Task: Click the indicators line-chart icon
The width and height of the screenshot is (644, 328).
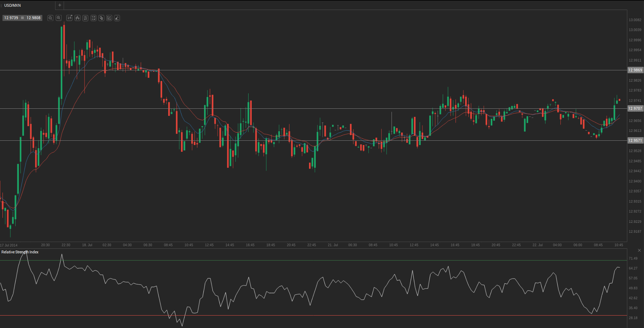Action: click(x=94, y=18)
